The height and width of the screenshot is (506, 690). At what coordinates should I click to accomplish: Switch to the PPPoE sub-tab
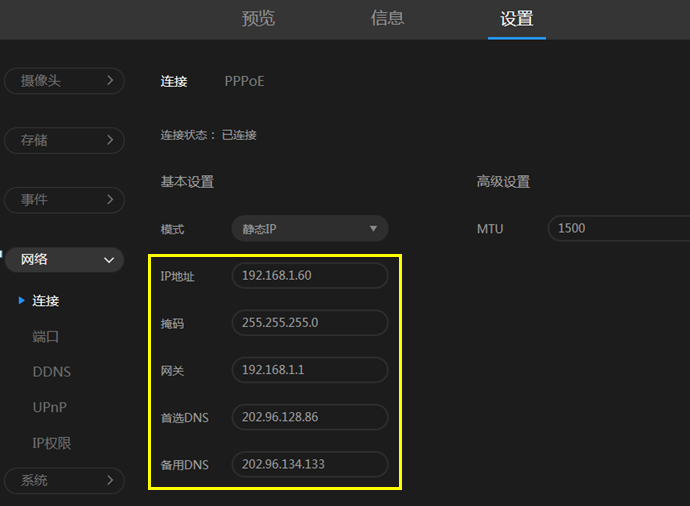tap(244, 81)
